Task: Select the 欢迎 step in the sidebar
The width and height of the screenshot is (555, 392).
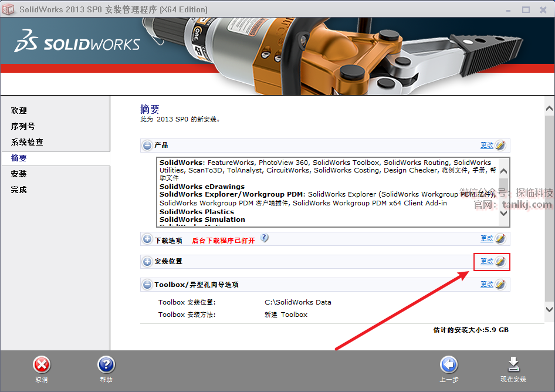Action: pyautogui.click(x=19, y=110)
